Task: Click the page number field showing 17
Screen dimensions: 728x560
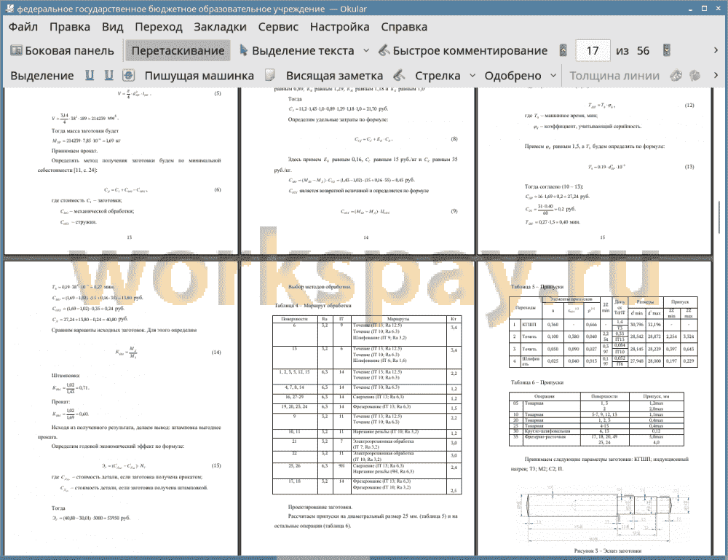Action: pyautogui.click(x=593, y=51)
